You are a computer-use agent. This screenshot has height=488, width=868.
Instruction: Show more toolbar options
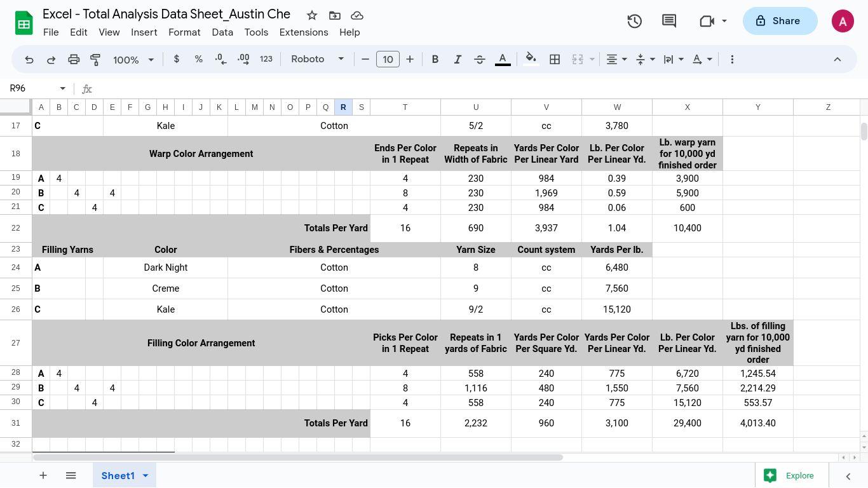(732, 59)
